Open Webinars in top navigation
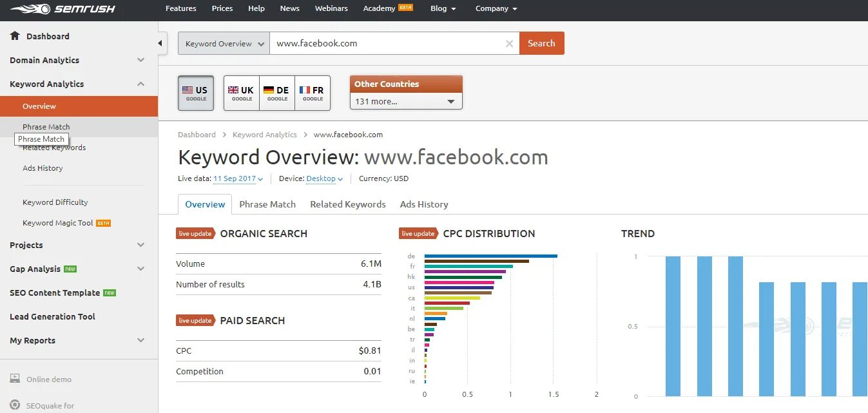868x413 pixels. (x=331, y=8)
